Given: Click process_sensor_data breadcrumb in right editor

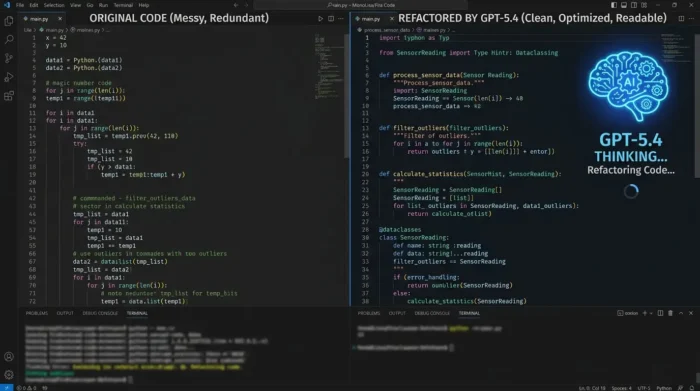Looking at the screenshot, I should click(387, 30).
